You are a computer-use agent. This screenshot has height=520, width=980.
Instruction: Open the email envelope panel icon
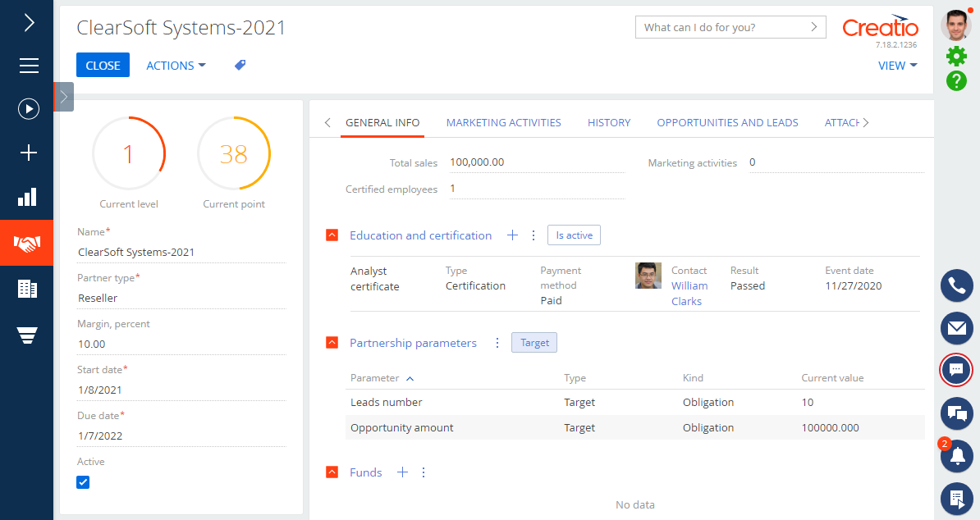point(957,328)
